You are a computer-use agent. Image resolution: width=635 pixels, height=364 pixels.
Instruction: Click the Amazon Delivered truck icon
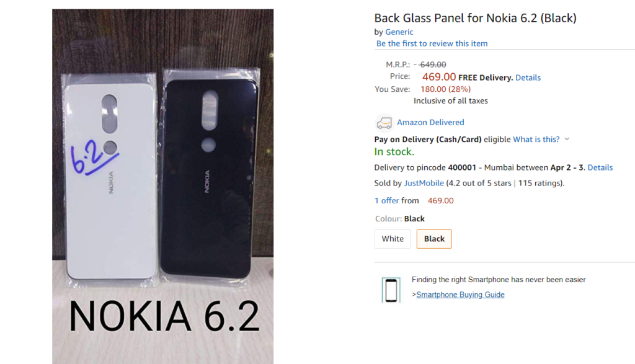pos(384,122)
